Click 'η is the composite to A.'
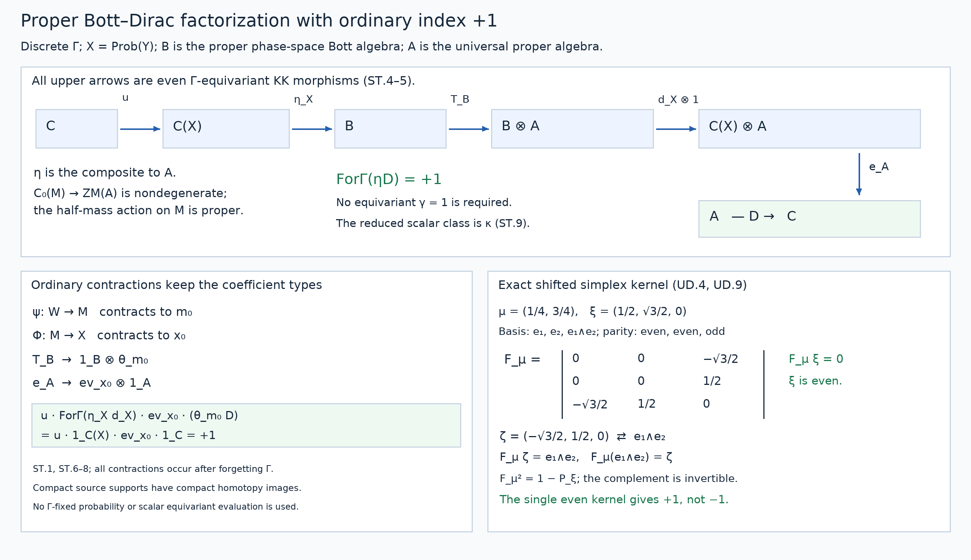971x560 pixels. point(105,173)
